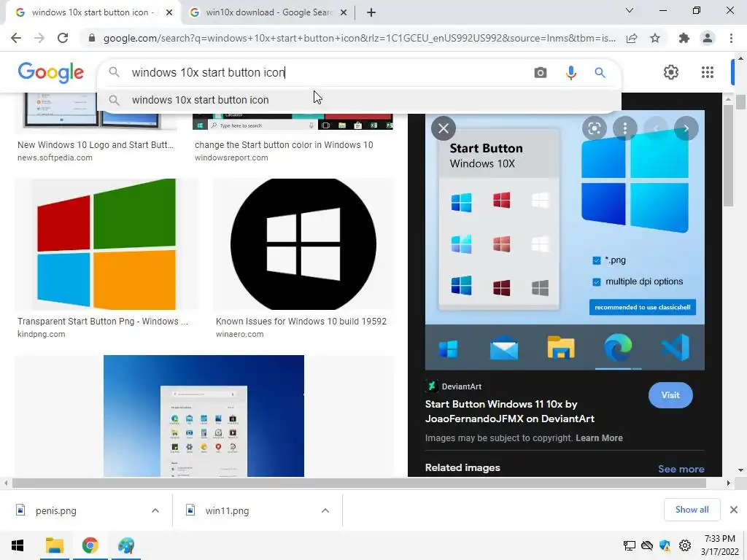Screen dimensions: 747x560
Task: Open the Learn More copyright link
Action: tap(599, 438)
